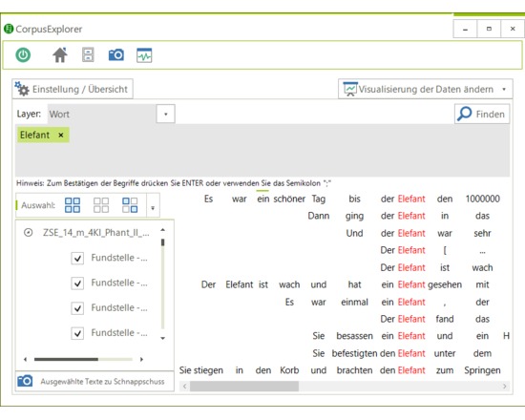Click the word besassen in results

tap(354, 336)
